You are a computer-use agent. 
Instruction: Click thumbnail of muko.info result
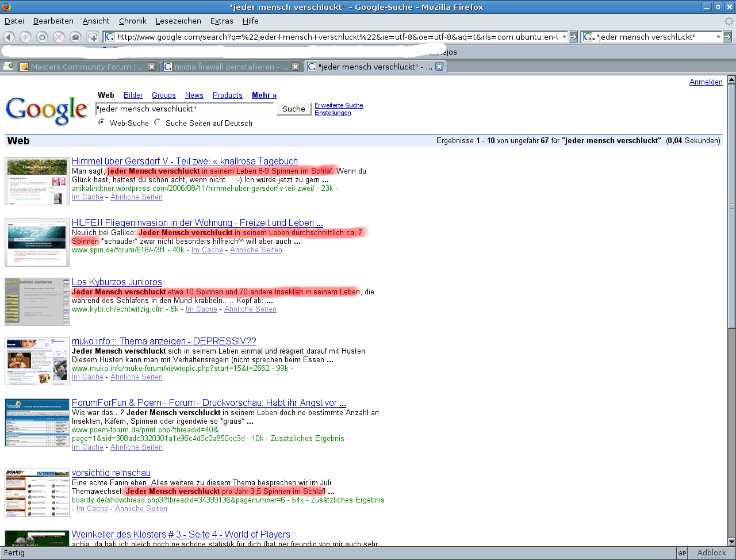click(37, 361)
